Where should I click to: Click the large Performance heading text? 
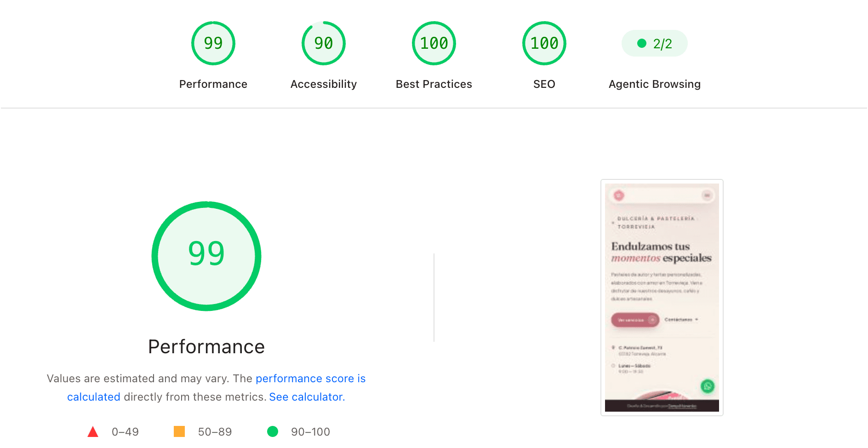coord(206,347)
